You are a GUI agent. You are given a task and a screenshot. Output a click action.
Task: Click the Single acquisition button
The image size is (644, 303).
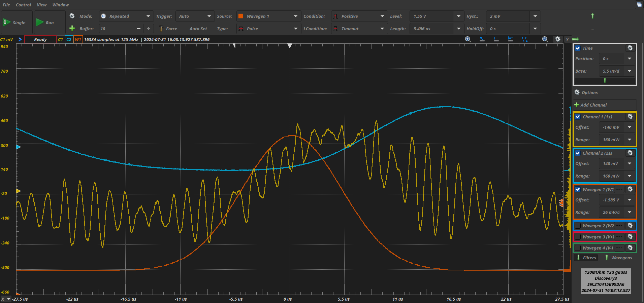tap(17, 23)
